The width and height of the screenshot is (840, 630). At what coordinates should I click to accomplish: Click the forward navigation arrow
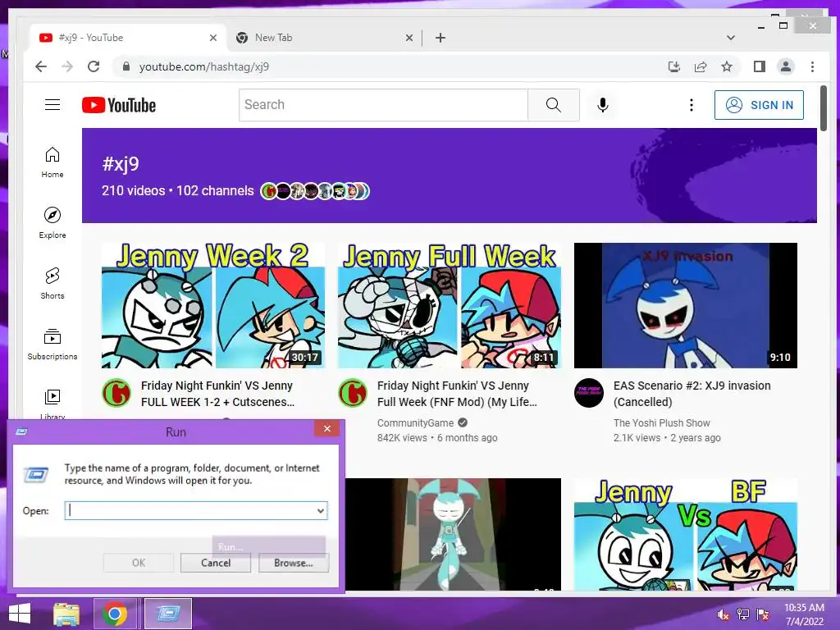point(67,66)
